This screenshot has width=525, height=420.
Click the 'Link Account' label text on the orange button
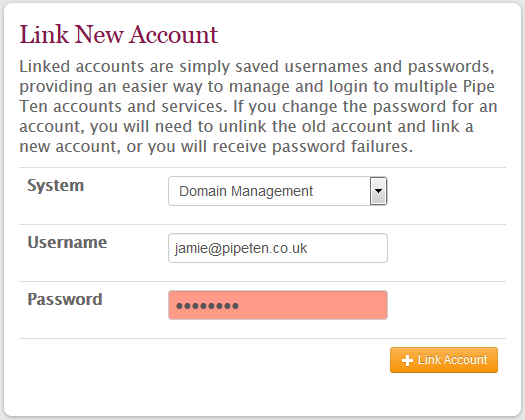pyautogui.click(x=452, y=360)
